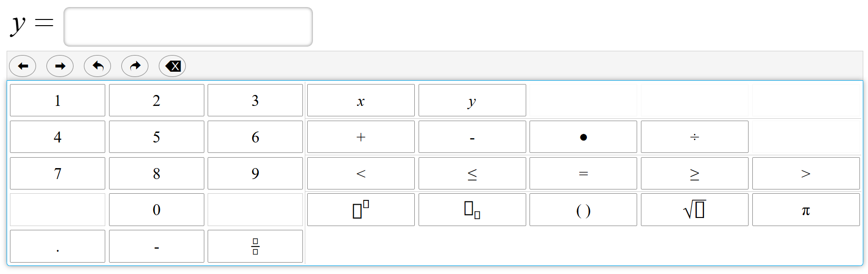
Task: Insert a subscript template
Action: coord(472,209)
